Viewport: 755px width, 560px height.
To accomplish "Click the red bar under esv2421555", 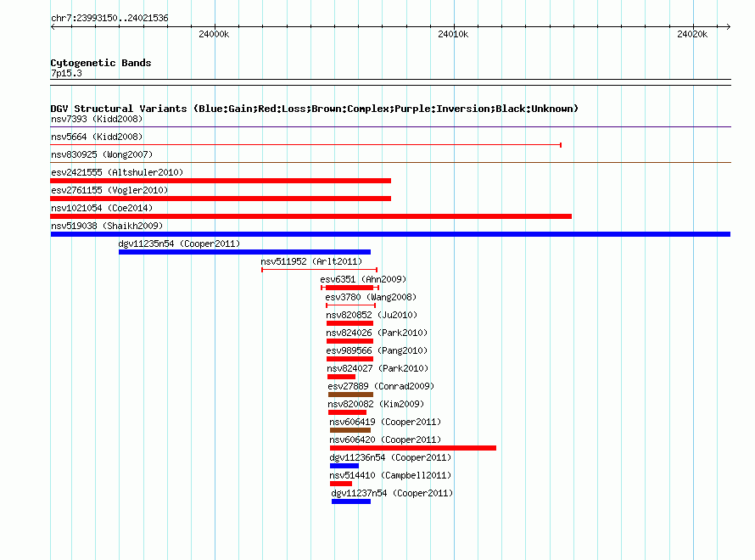I will [x=221, y=181].
